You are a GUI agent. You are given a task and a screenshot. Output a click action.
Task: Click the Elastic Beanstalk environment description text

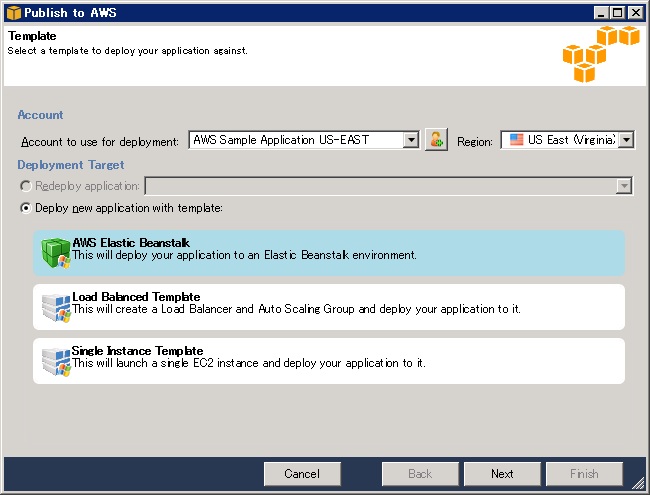(x=244, y=255)
